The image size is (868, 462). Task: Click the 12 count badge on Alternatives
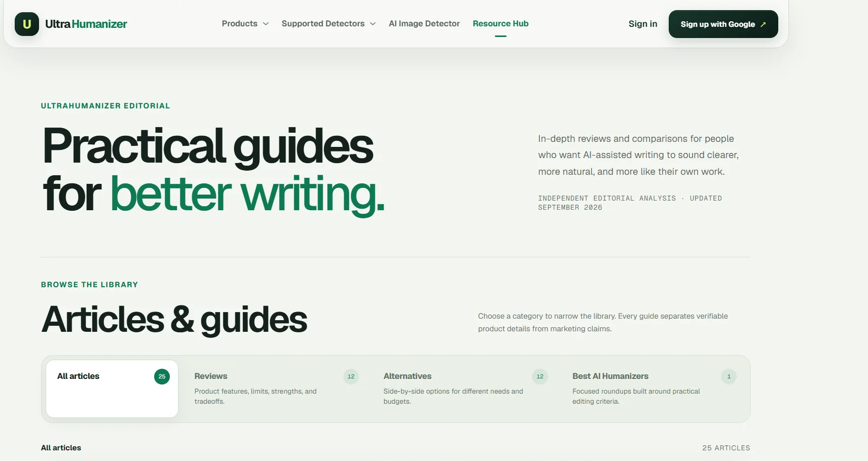click(540, 376)
